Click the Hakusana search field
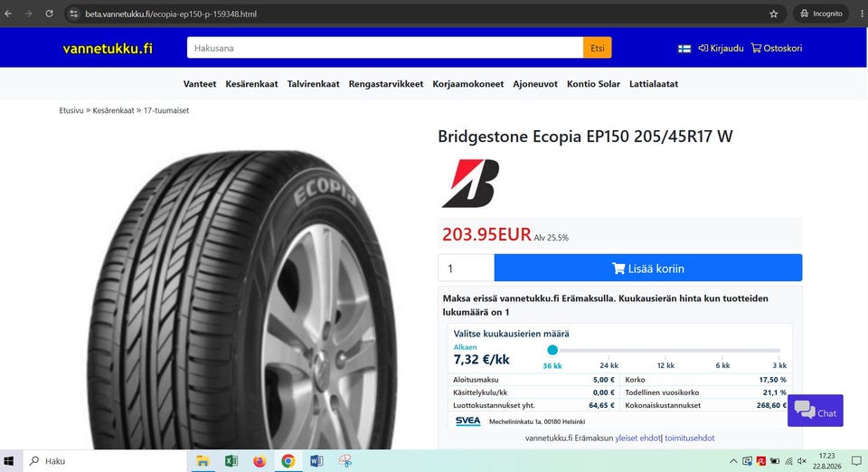Screen dimensions: 868x472 385,48
